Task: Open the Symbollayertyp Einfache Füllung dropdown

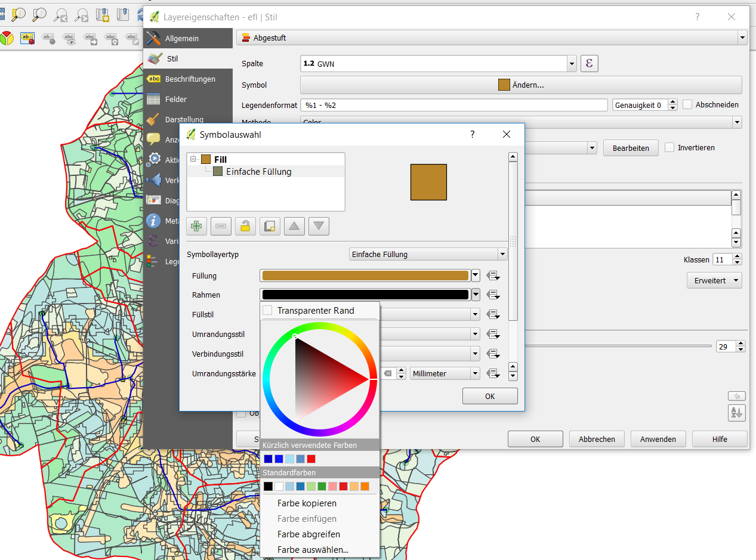Action: point(427,254)
